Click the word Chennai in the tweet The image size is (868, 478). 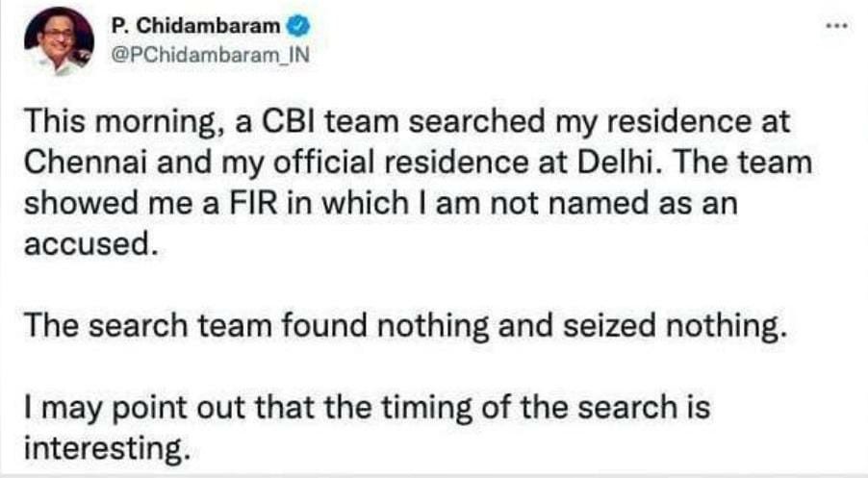pos(86,163)
